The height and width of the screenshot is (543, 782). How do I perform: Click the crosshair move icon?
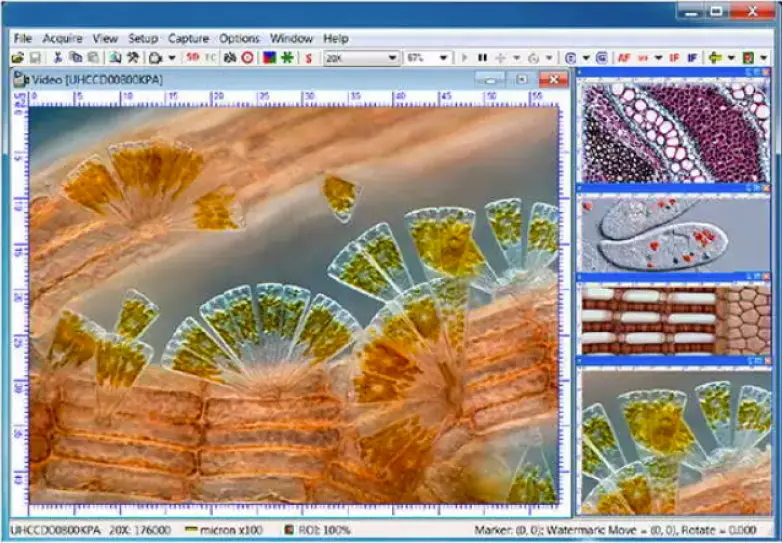500,58
